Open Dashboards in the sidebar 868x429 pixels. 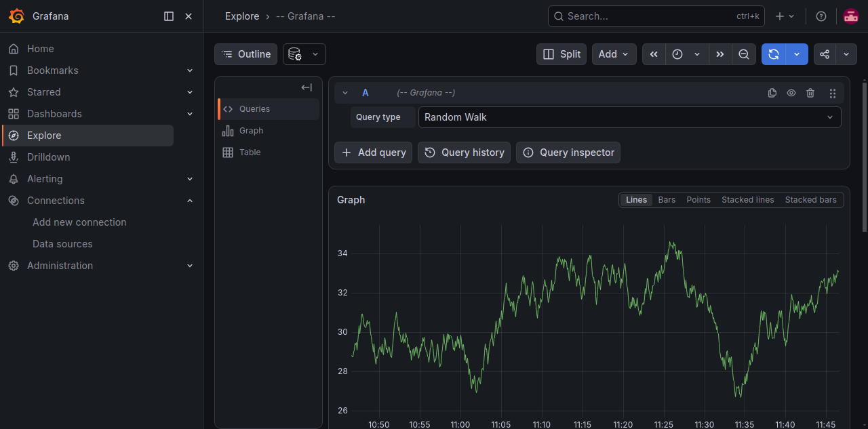(54, 114)
